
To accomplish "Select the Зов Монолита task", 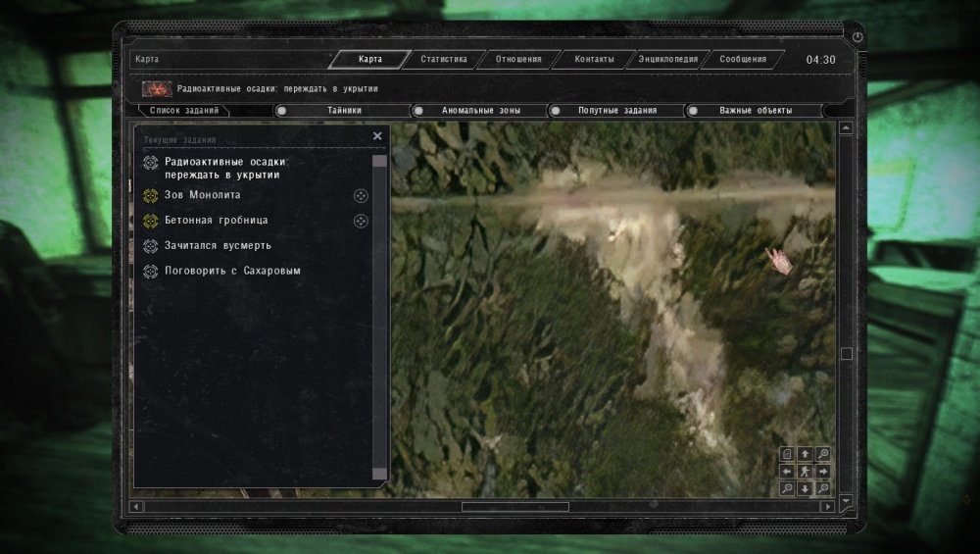I will pyautogui.click(x=203, y=195).
